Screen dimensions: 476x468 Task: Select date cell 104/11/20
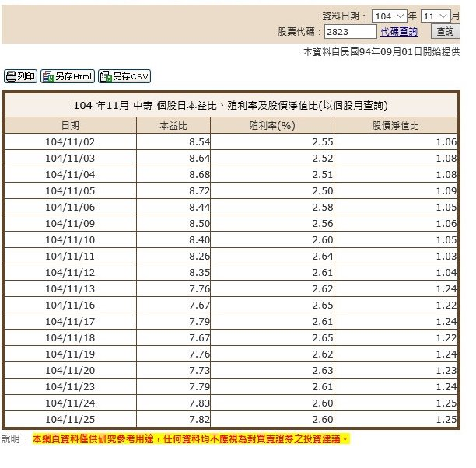(70, 371)
